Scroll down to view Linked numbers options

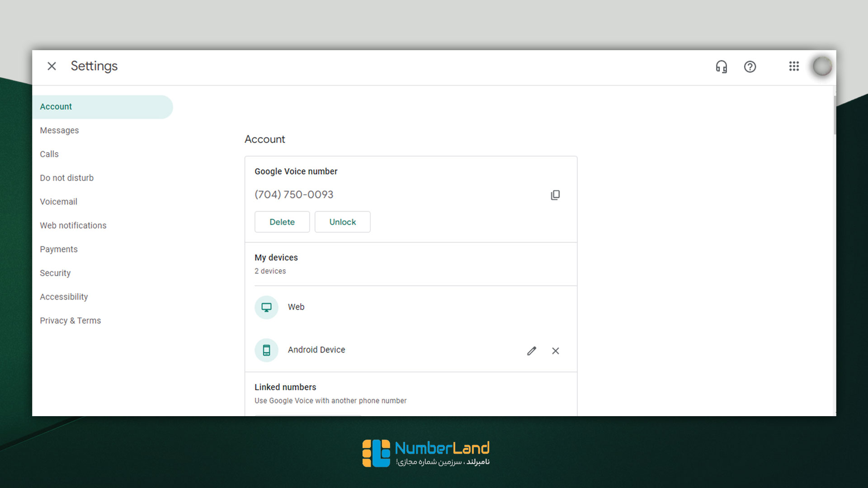point(411,393)
